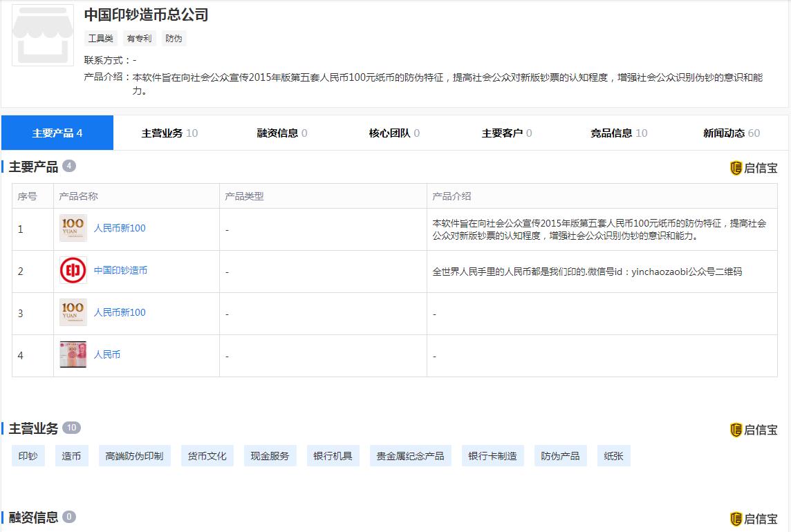Open 人民币新100 link in row 1
This screenshot has height=532, width=791.
pos(120,228)
